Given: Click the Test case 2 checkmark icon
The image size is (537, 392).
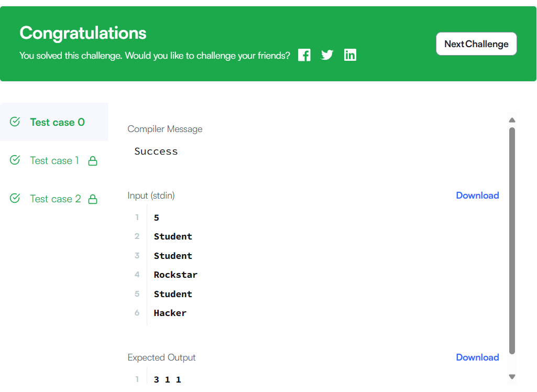Looking at the screenshot, I should (15, 199).
